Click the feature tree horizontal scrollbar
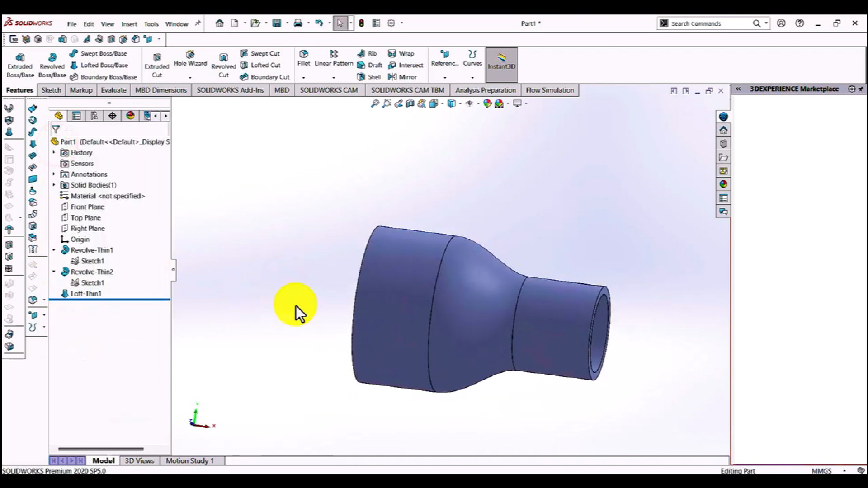The height and width of the screenshot is (488, 868). point(101,449)
